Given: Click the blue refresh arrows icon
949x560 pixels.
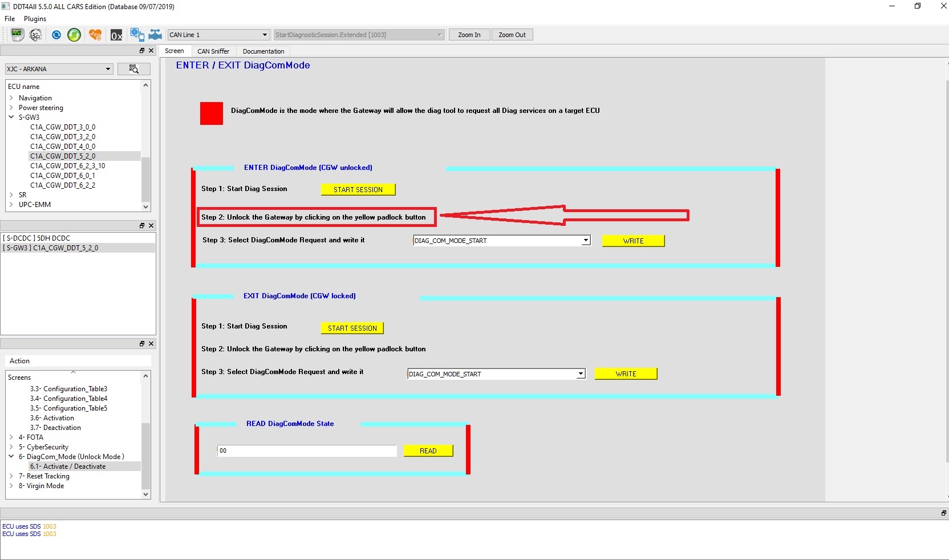Looking at the screenshot, I should click(x=56, y=35).
